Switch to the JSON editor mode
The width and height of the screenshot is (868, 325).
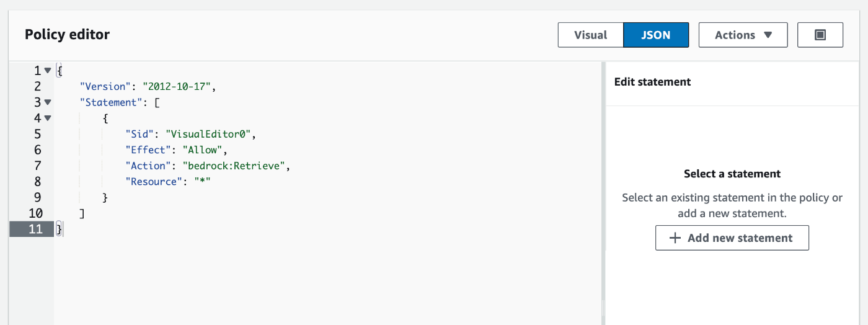656,35
